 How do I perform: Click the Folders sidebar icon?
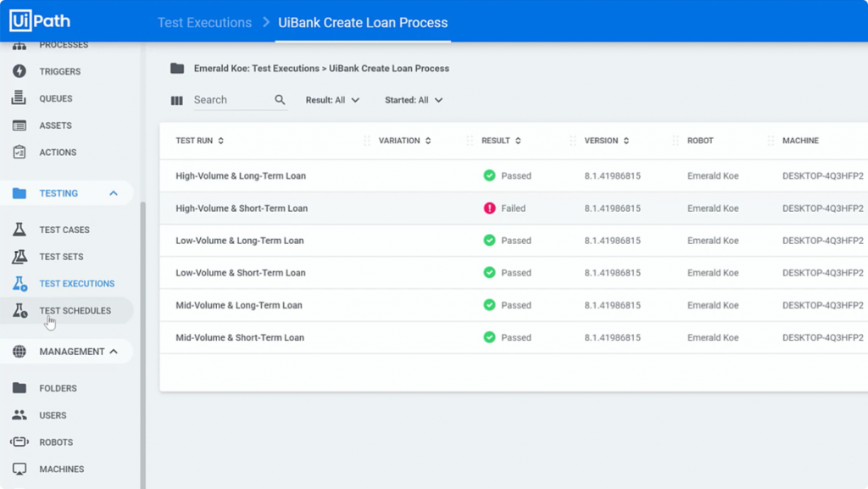click(x=19, y=388)
